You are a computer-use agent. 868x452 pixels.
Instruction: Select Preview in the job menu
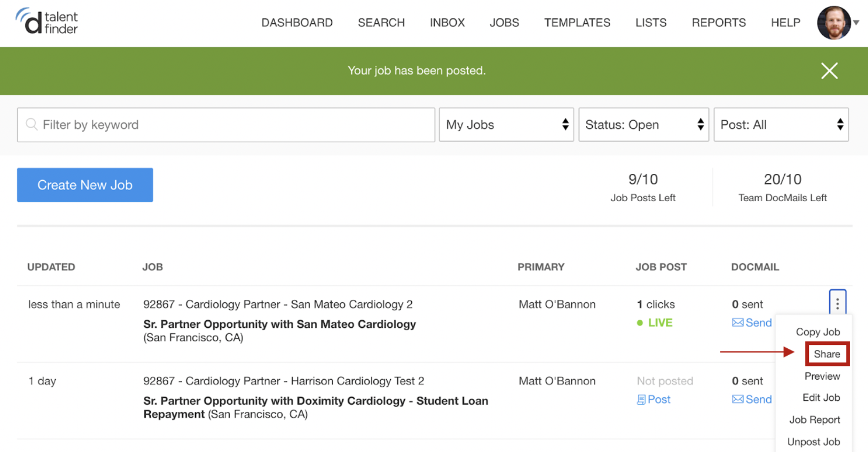point(822,376)
